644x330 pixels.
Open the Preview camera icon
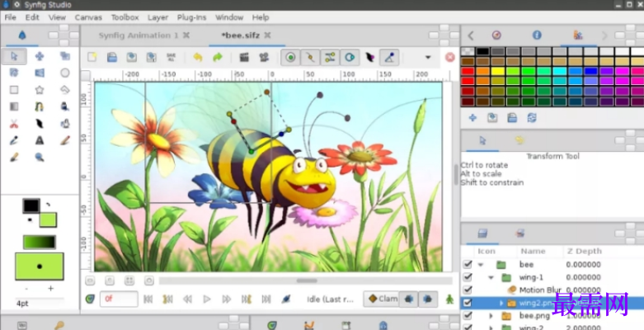(264, 57)
